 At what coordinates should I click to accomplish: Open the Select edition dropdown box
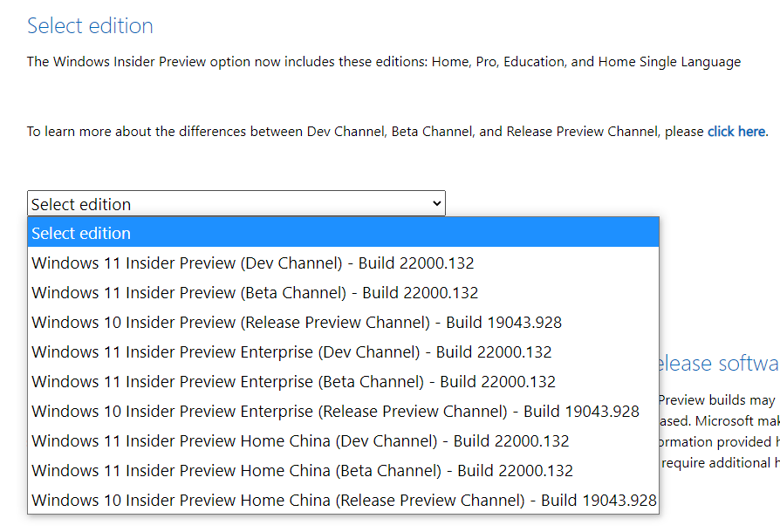coord(236,203)
